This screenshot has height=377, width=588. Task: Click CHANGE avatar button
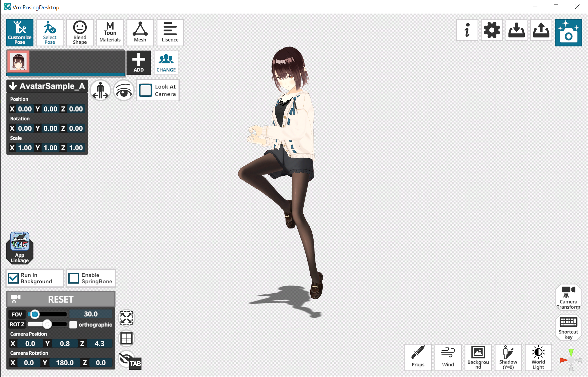[x=166, y=63]
